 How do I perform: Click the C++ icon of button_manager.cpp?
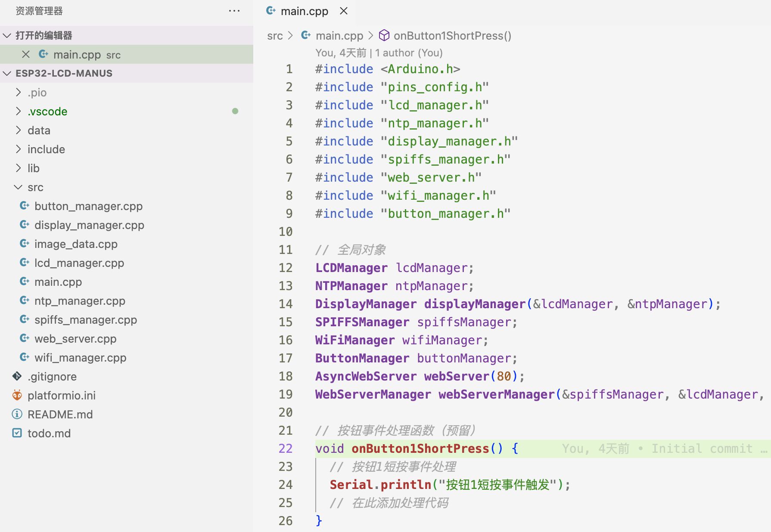(x=25, y=206)
